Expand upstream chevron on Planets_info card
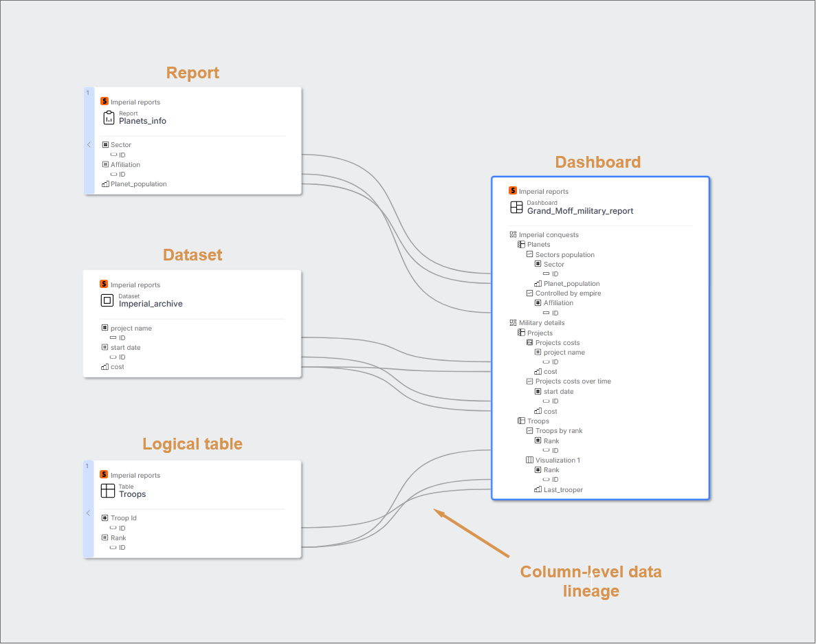The image size is (816, 644). tap(89, 144)
